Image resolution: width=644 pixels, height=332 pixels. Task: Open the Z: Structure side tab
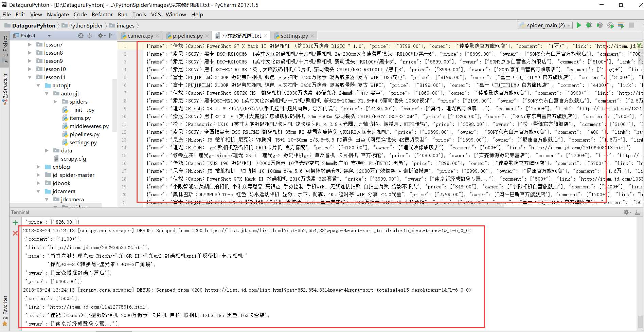click(5, 88)
